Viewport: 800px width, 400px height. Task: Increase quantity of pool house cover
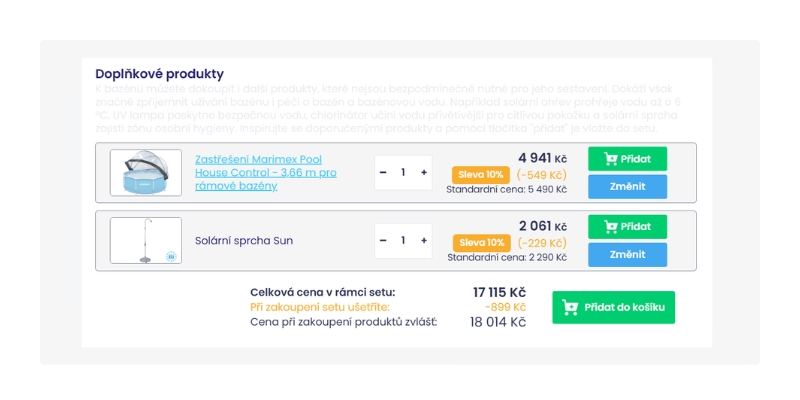[424, 173]
